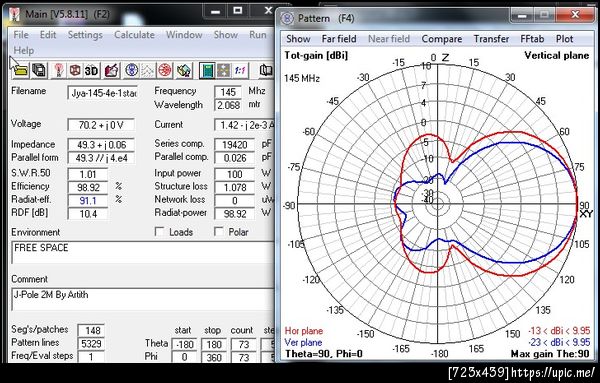The height and width of the screenshot is (383, 600).
Task: Enable the Loads checkbox
Action: (160, 231)
